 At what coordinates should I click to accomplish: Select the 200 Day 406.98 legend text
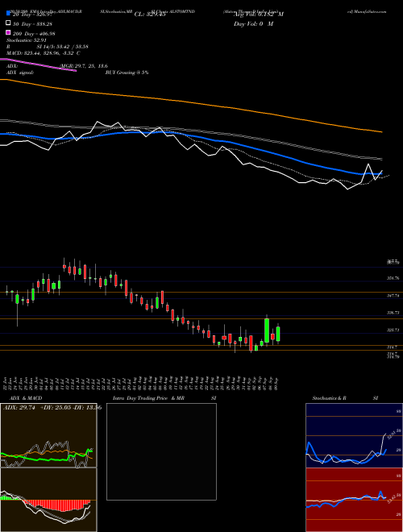34,33
